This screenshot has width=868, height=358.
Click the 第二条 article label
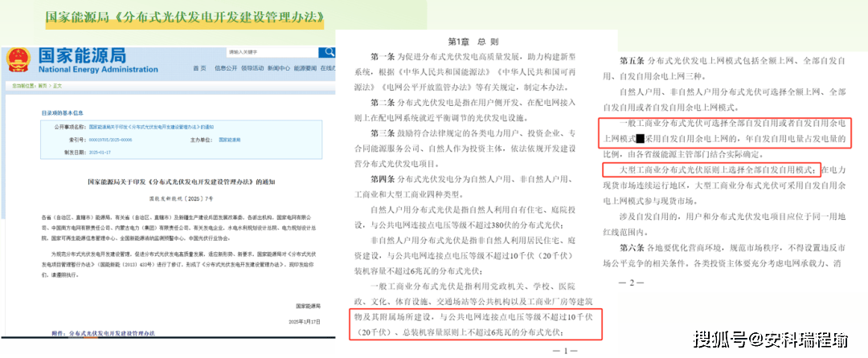383,103
